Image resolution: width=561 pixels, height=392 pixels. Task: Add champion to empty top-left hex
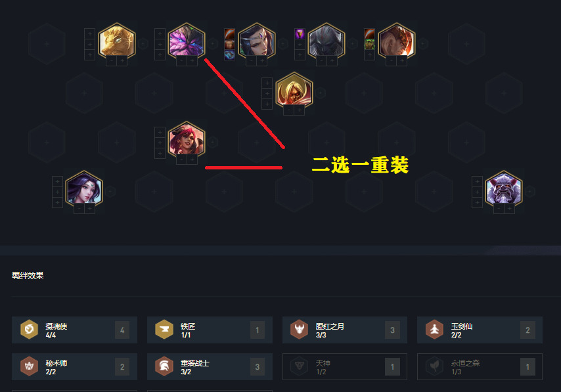coord(47,44)
